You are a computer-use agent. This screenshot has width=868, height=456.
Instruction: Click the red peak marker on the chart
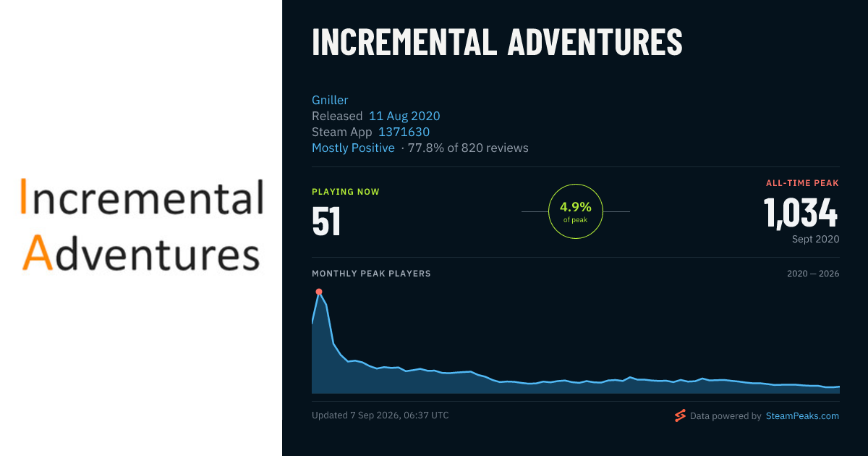coord(319,292)
